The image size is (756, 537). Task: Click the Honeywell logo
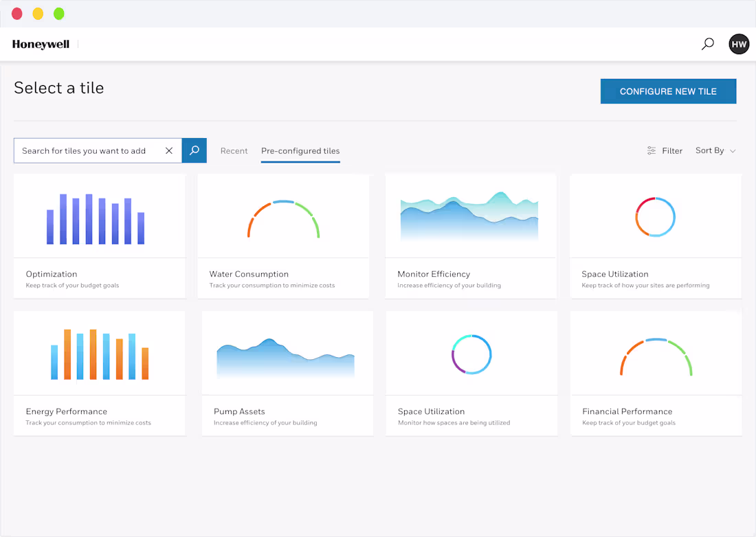coord(40,43)
